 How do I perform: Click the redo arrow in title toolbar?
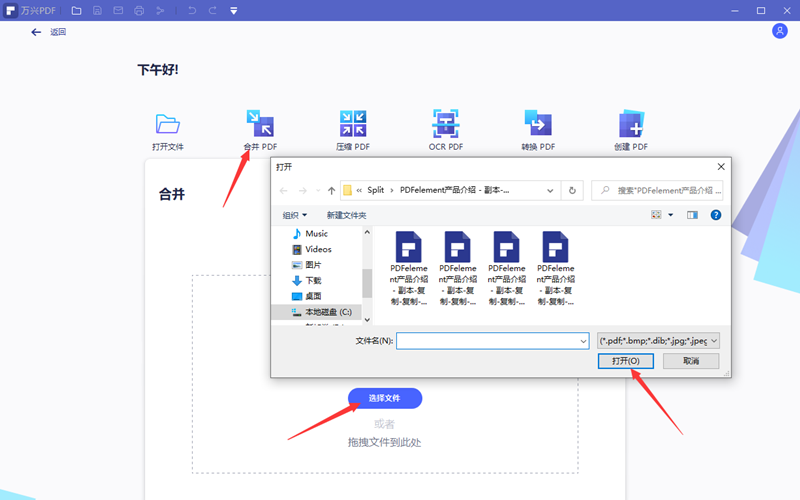click(213, 10)
